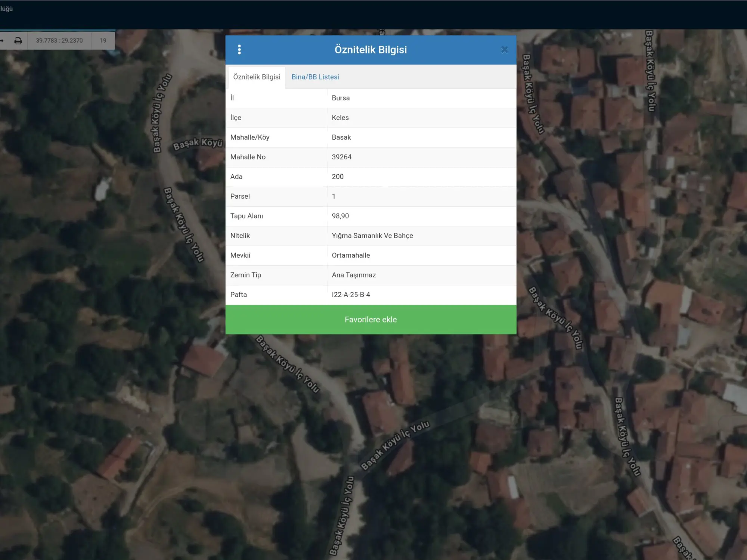Click the Nitelik label cell

276,236
